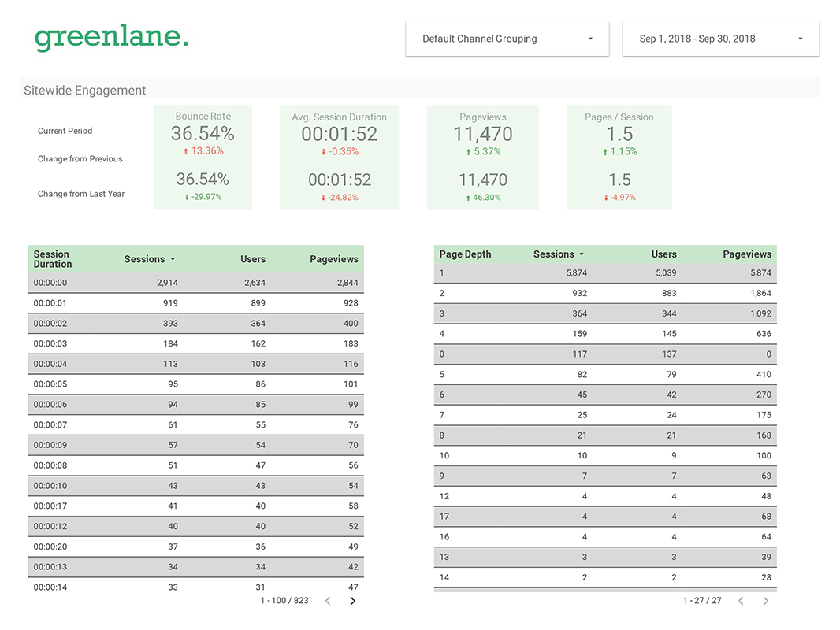Open the Sep 1 - Sep 30, 2018 date range picker

720,39
